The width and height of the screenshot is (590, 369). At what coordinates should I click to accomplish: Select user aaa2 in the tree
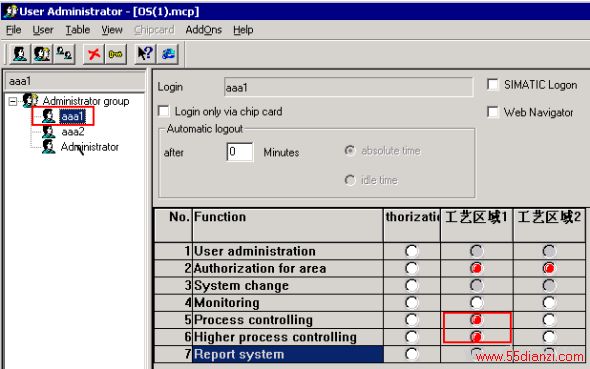(73, 132)
